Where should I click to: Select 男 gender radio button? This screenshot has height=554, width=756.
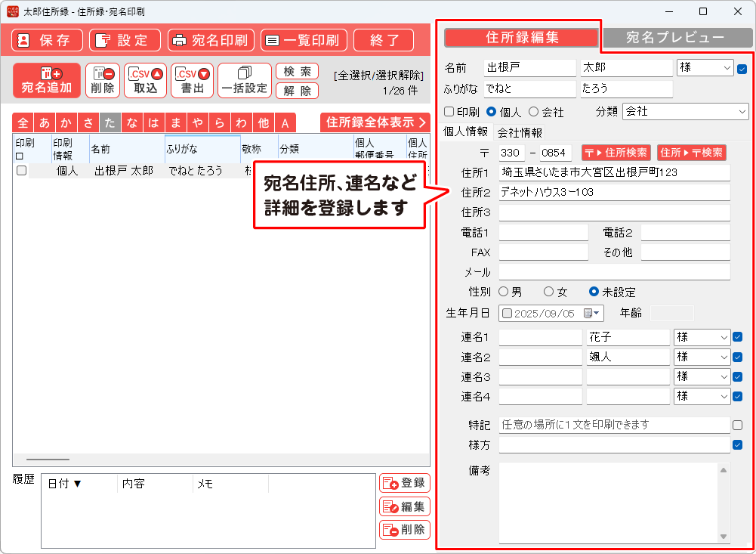tap(504, 292)
